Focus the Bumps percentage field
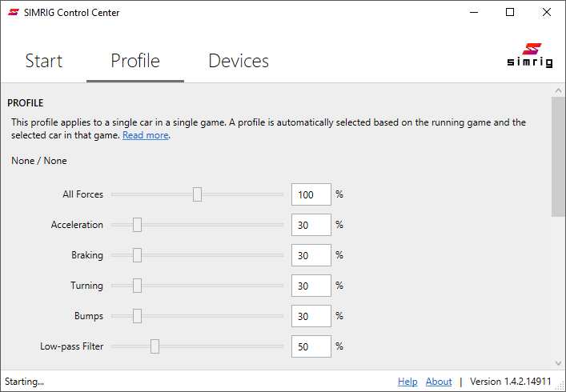This screenshot has width=566, height=392. (311, 316)
